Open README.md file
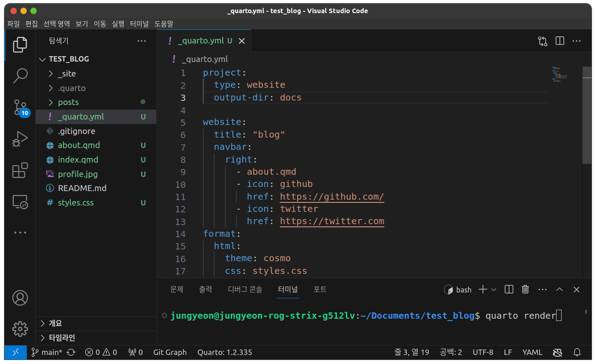 (x=96, y=188)
